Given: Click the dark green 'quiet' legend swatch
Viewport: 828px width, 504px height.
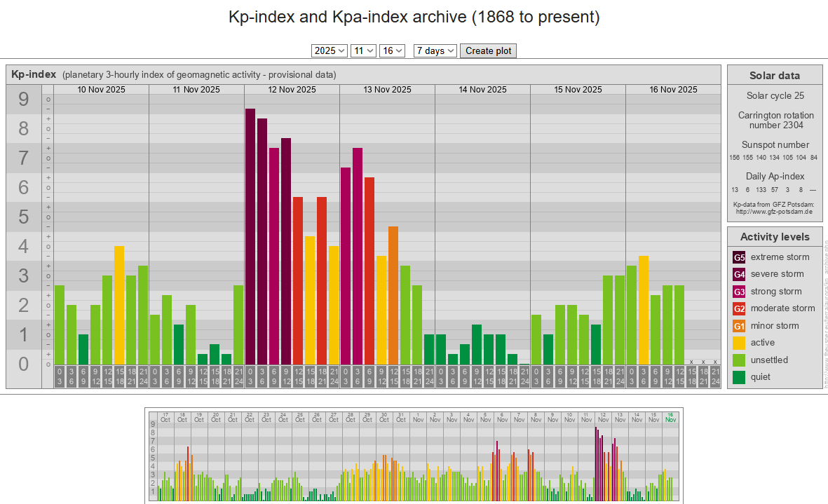Looking at the screenshot, I should pos(739,377).
